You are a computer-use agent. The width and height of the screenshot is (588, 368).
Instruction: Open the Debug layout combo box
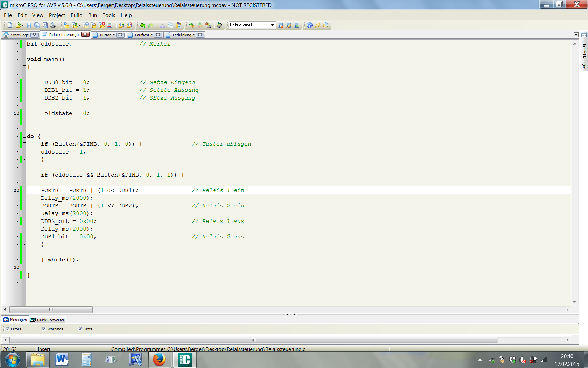coord(252,25)
